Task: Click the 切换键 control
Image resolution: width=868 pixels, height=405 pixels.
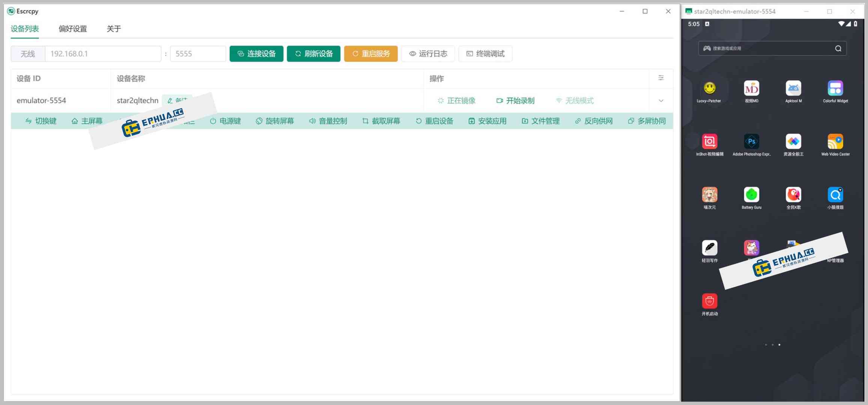Action: [x=41, y=121]
